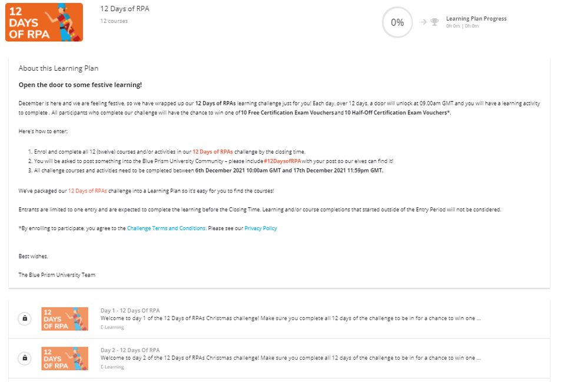
Task: Click the Day 2 lock icon
Action: pos(25,358)
